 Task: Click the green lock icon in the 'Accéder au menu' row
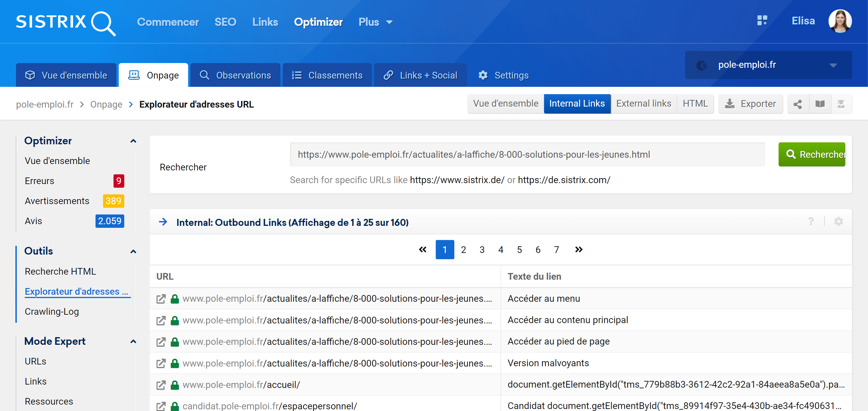click(x=175, y=299)
